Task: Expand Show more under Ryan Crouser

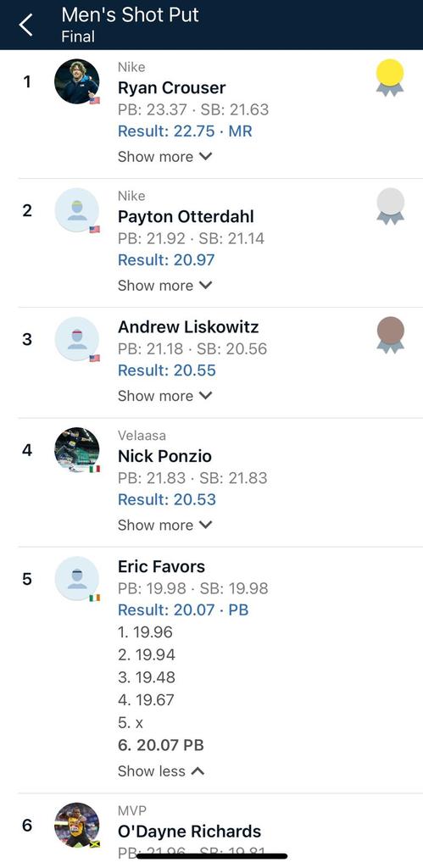Action: 165,157
